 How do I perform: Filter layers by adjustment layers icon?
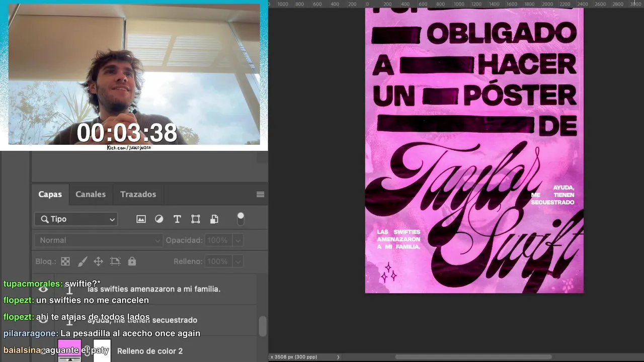(x=159, y=219)
